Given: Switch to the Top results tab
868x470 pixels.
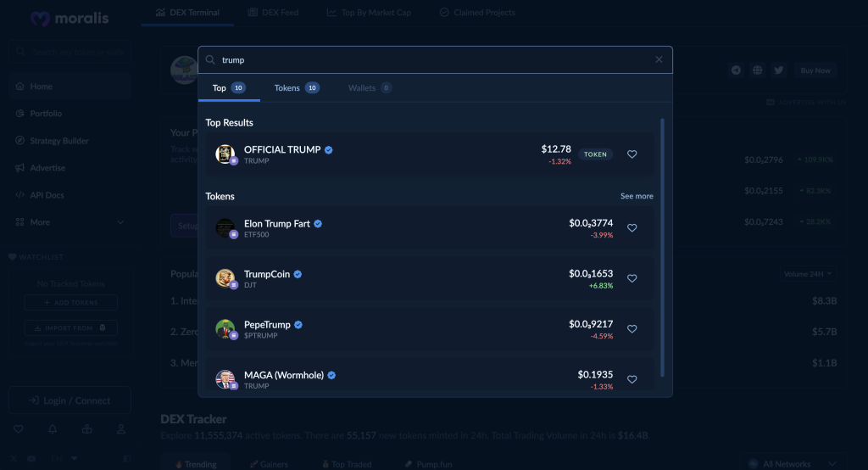Looking at the screenshot, I should pos(229,88).
